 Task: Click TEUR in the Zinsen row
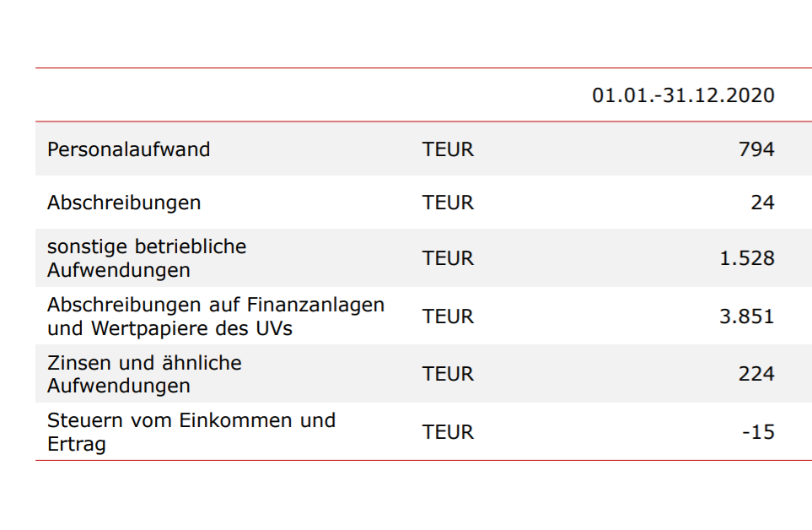448,374
